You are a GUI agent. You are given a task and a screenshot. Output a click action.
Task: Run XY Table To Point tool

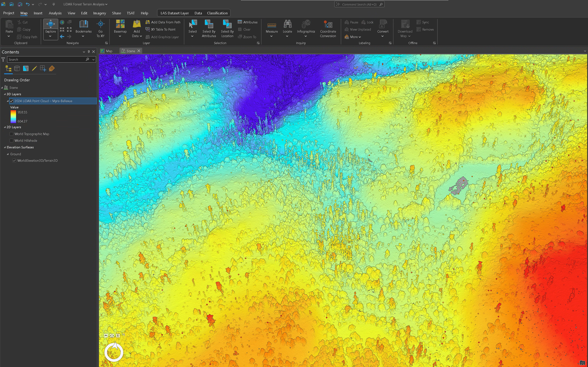(x=160, y=29)
